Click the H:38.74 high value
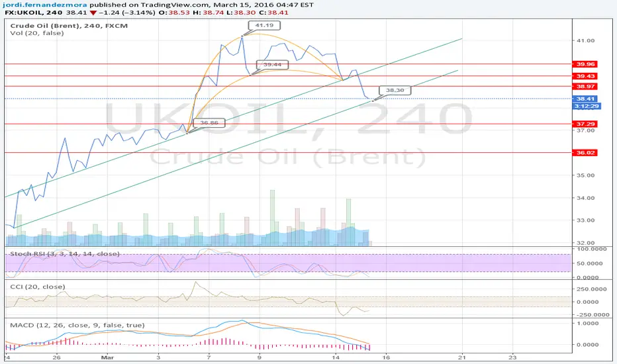 tap(208, 13)
